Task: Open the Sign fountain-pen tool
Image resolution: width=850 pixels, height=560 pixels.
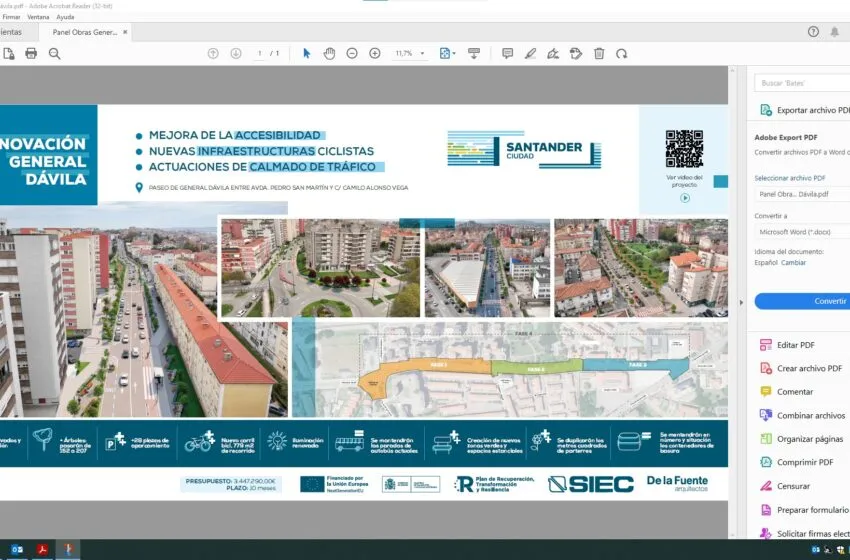Action: click(x=553, y=53)
